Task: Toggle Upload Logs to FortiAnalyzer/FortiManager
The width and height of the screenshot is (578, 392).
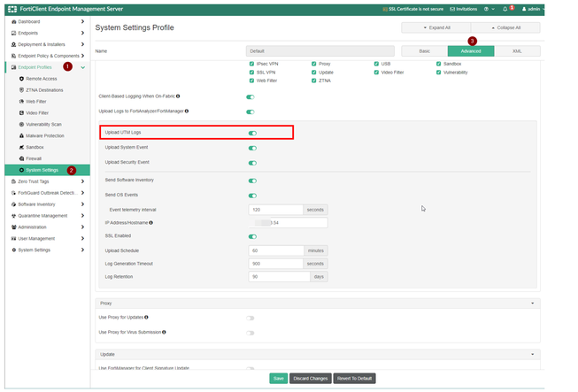Action: (250, 112)
